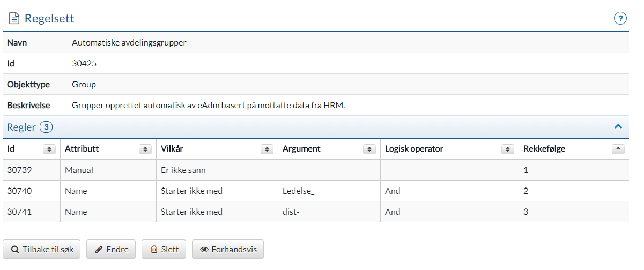Click the Regler section header
Screen dimensions: 644x270
316,127
